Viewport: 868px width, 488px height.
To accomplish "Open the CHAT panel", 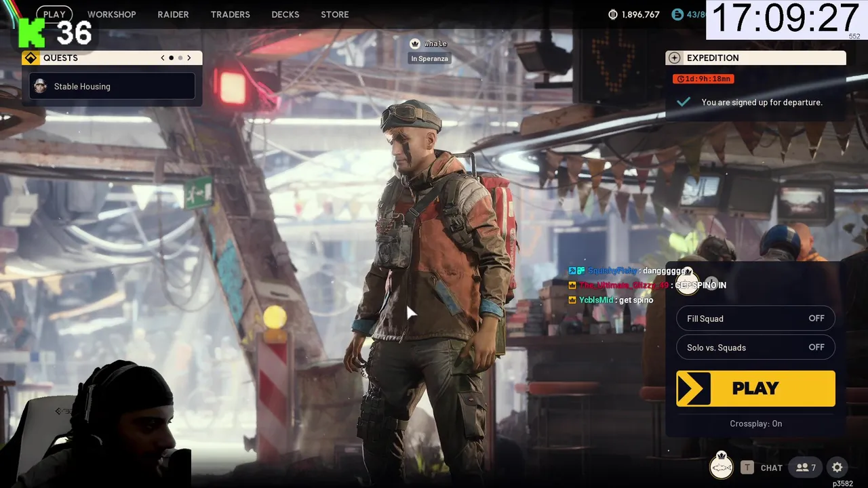I will pyautogui.click(x=771, y=468).
